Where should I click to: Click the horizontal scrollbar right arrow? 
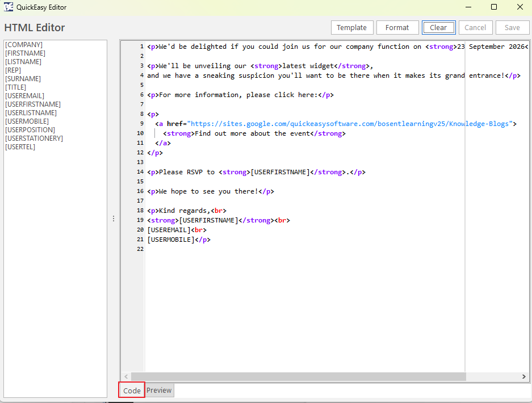tap(524, 376)
